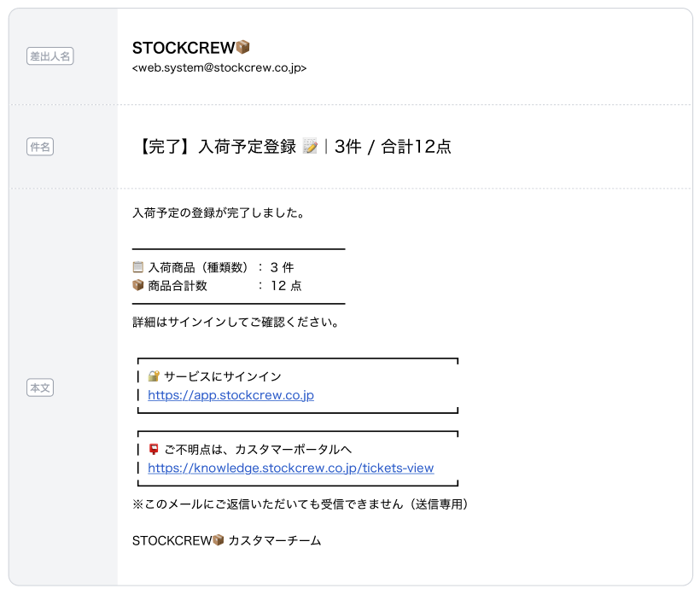This screenshot has height=594, width=700.
Task: Click the 詳細はサインインしてご確認ください text
Action: pyautogui.click(x=236, y=323)
